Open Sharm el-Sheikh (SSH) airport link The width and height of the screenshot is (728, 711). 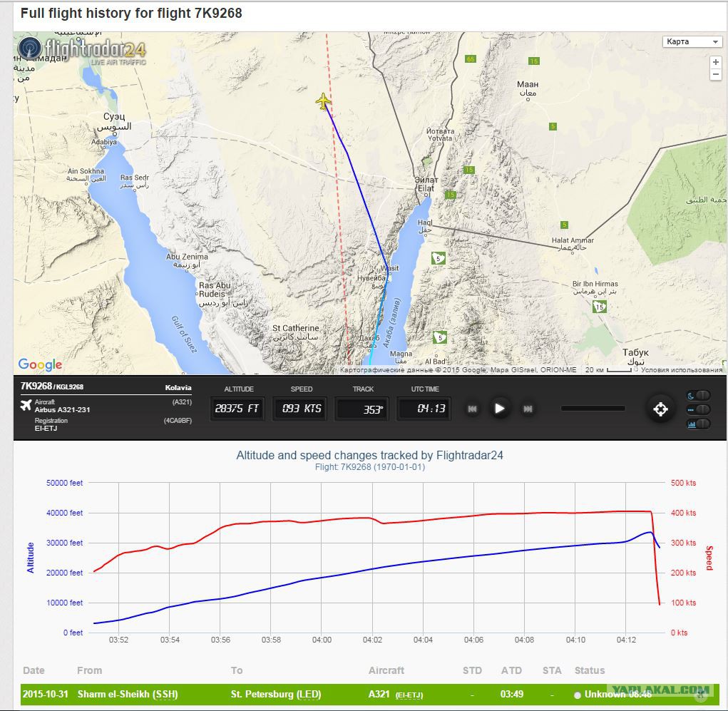128,695
